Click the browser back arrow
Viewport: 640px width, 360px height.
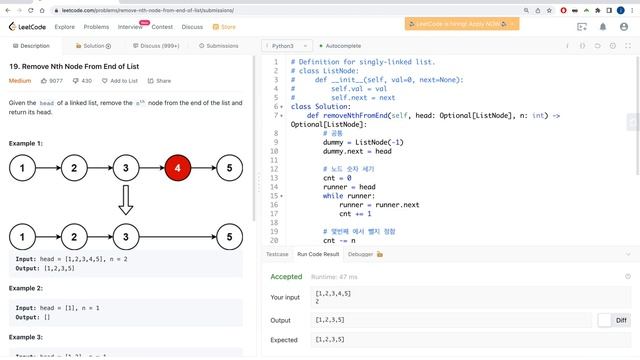tap(8, 10)
